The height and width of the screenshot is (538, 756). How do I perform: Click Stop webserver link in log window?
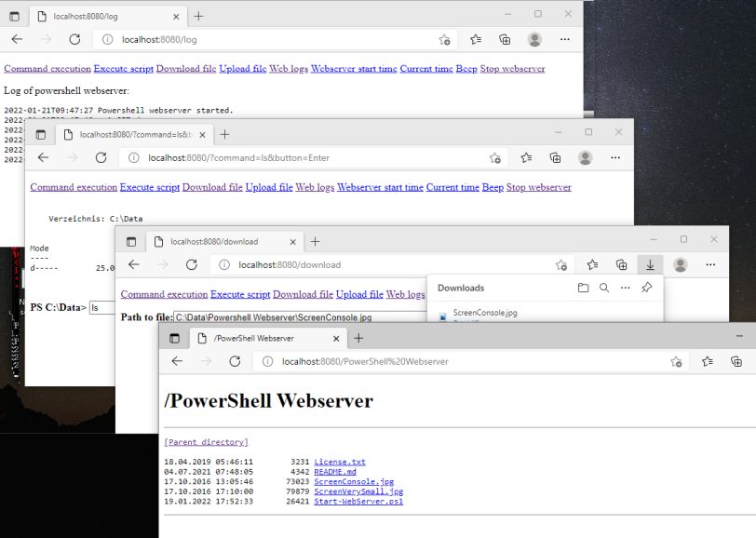[512, 69]
